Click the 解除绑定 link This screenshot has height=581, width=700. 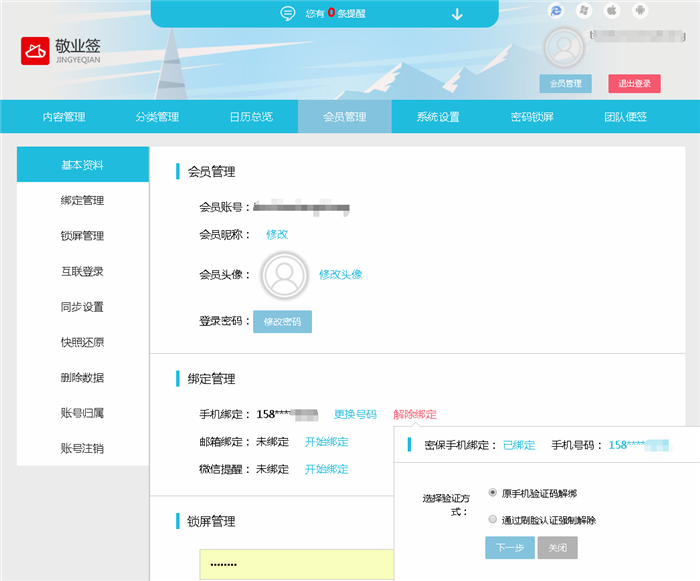pos(415,414)
